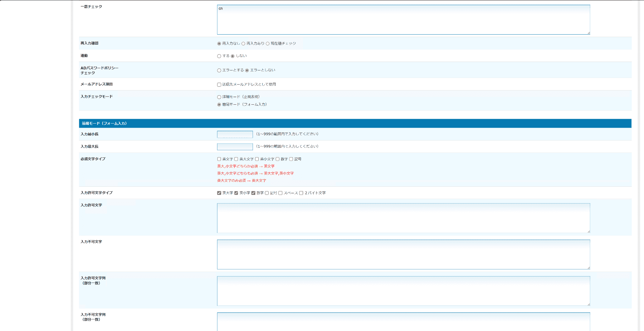The image size is (644, 331).
Task: Check 記号 under 必須文字タイプ
Action: pos(291,159)
